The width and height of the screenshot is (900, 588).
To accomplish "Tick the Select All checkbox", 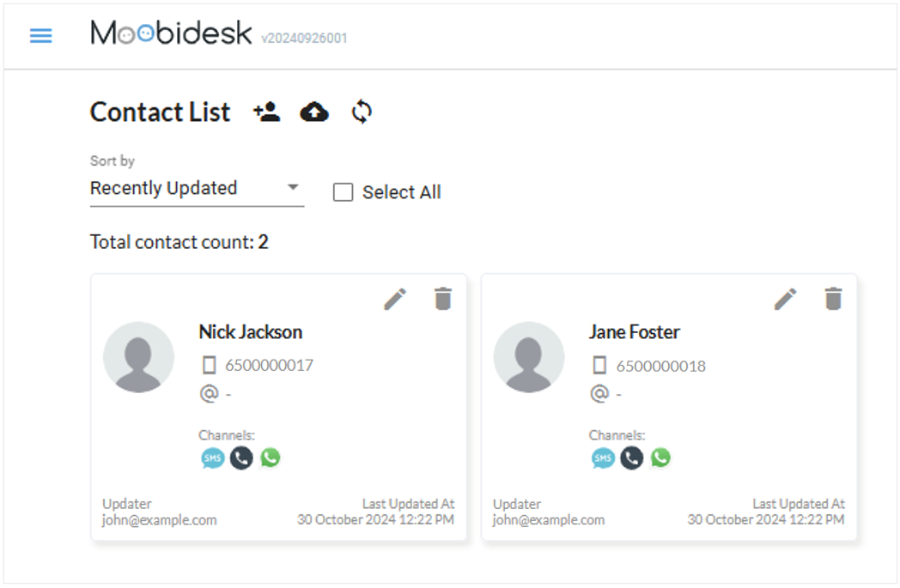I will click(x=344, y=192).
